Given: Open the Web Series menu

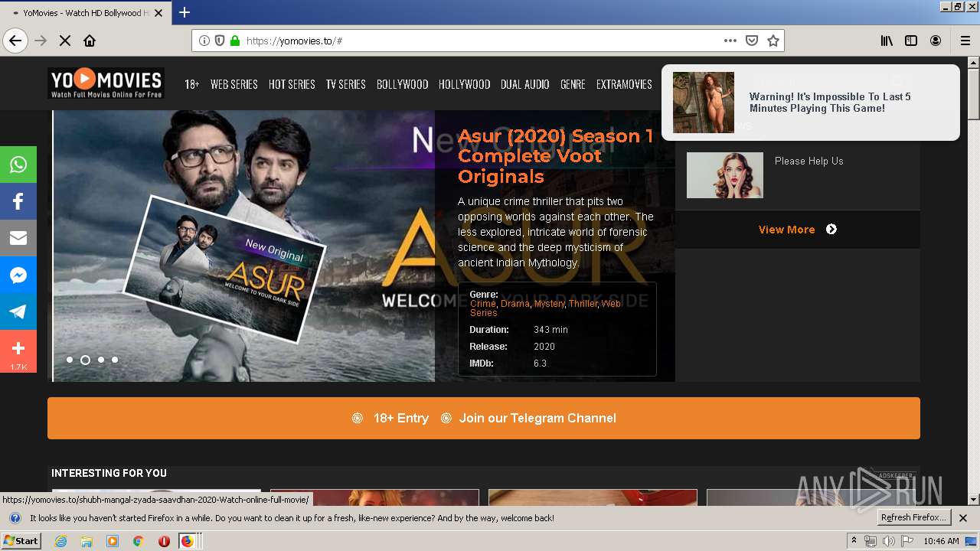Looking at the screenshot, I should click(234, 84).
